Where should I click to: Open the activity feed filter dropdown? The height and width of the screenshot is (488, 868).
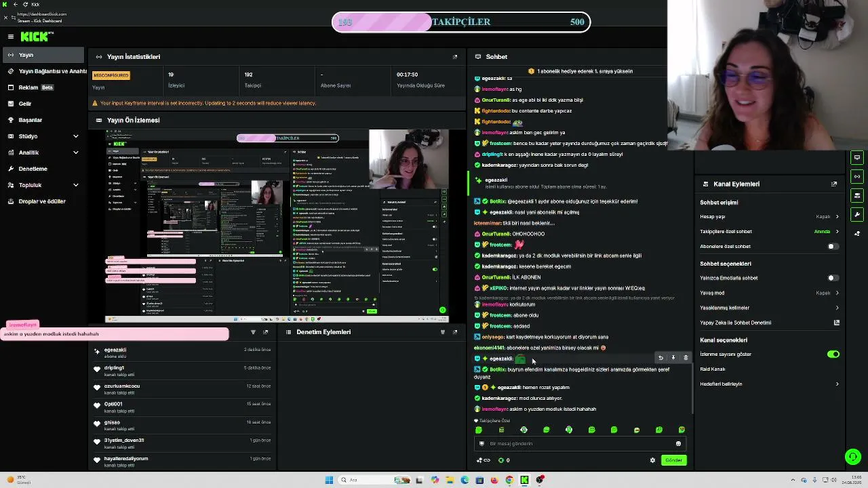(253, 332)
